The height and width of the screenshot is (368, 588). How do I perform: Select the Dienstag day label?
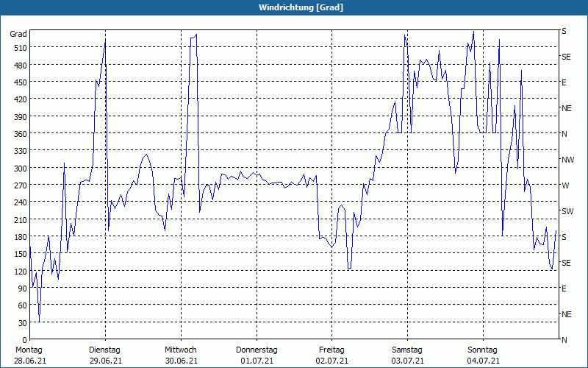click(104, 350)
